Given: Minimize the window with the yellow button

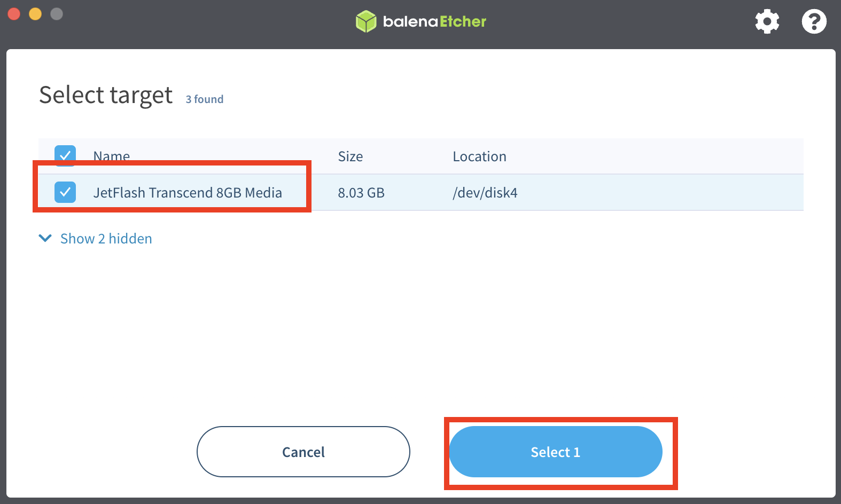Looking at the screenshot, I should (x=35, y=14).
